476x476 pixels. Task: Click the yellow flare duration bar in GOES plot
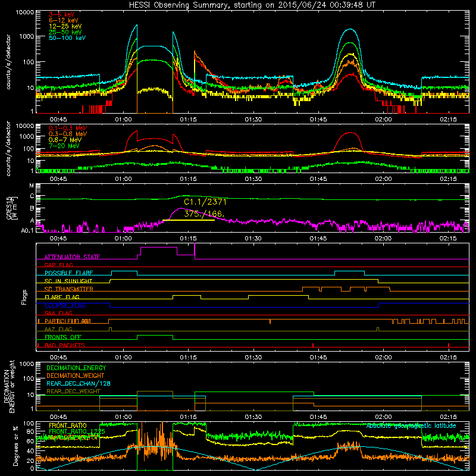[189, 220]
